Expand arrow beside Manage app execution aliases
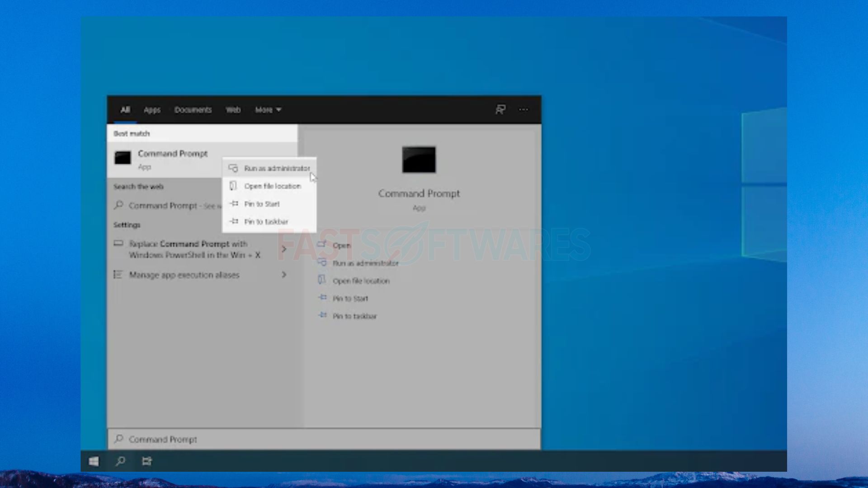 [284, 274]
